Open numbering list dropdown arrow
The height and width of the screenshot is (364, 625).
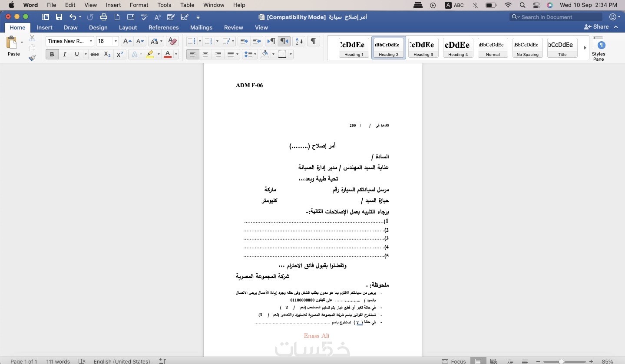(217, 41)
